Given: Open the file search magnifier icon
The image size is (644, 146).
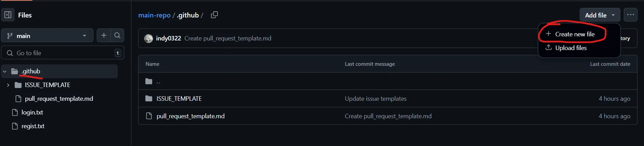Looking at the screenshot, I should pos(117,35).
